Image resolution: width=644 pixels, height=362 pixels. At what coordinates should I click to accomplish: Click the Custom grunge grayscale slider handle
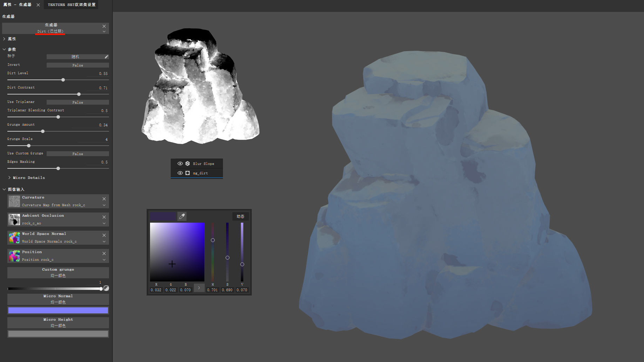[101, 289]
